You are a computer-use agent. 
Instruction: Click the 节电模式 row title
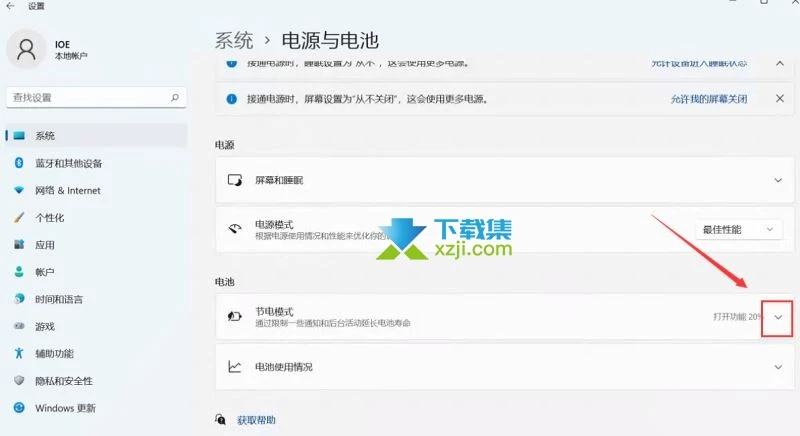[274, 311]
